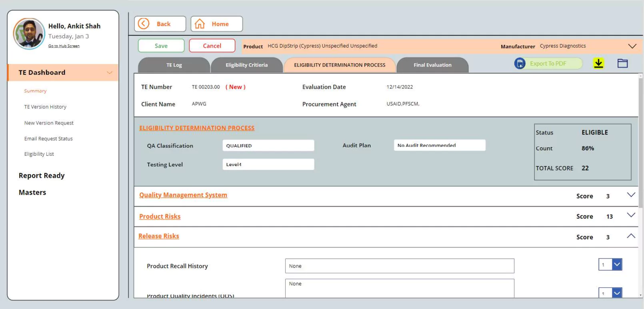644x309 pixels.
Task: Switch to the TE Log tab
Action: pyautogui.click(x=174, y=65)
